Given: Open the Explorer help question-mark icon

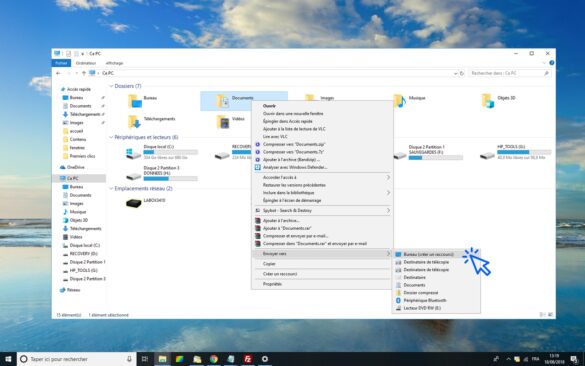Looking at the screenshot, I should click(x=551, y=63).
